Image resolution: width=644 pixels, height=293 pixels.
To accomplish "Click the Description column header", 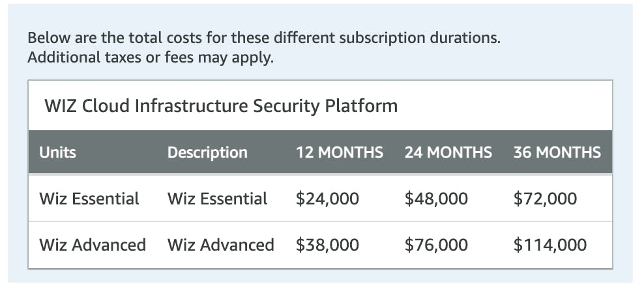I will (207, 152).
